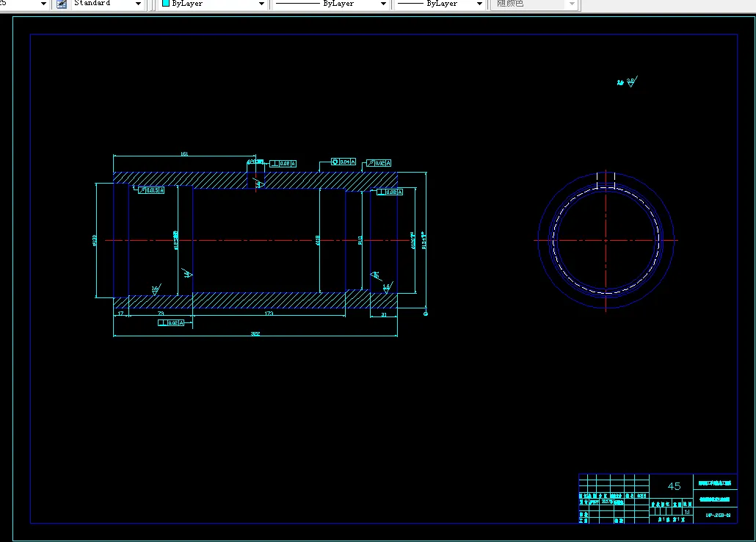Open the ByLayer linetype dropdown
Image resolution: width=756 pixels, height=542 pixels.
(x=383, y=4)
